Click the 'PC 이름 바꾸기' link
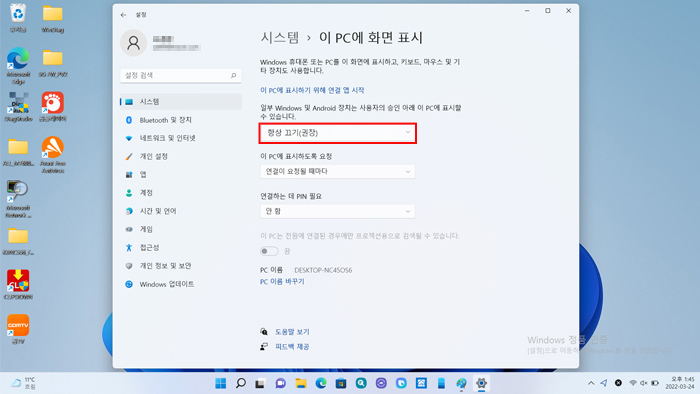The width and height of the screenshot is (700, 394). pyautogui.click(x=282, y=282)
